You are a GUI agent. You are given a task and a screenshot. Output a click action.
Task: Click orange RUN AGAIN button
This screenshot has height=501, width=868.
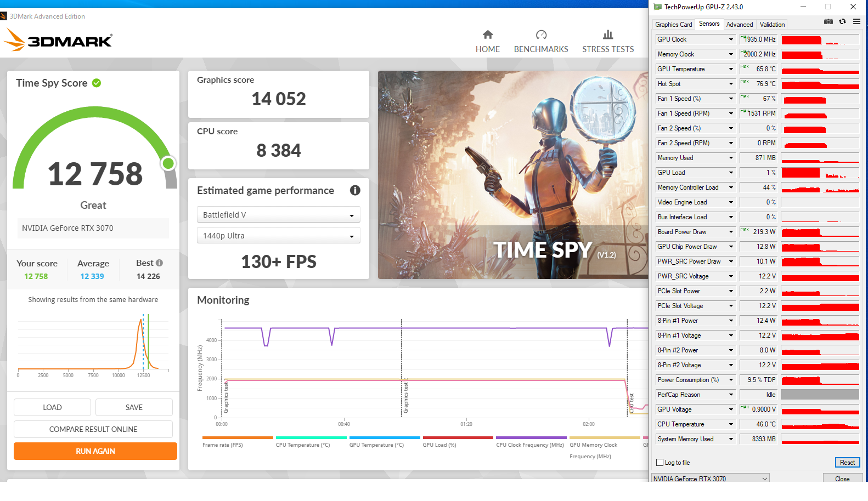[x=95, y=451]
